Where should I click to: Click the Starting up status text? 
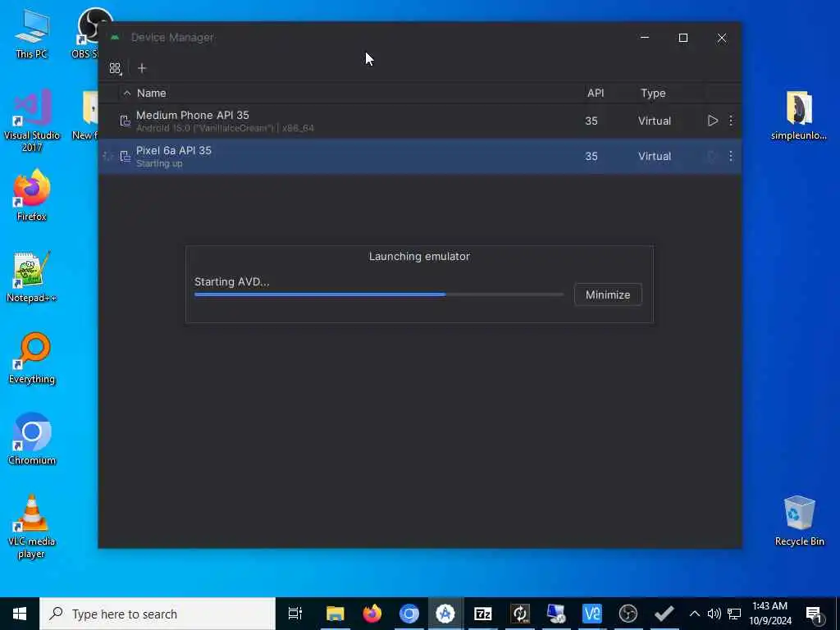tap(159, 163)
